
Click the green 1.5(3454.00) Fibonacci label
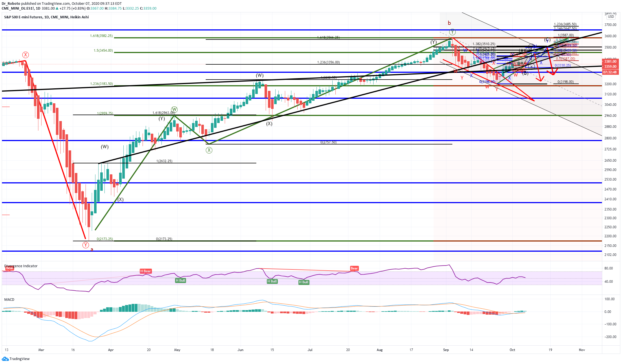tap(103, 51)
